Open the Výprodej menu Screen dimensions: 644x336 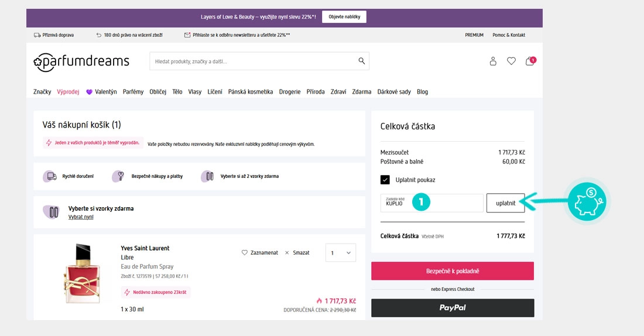tap(68, 91)
